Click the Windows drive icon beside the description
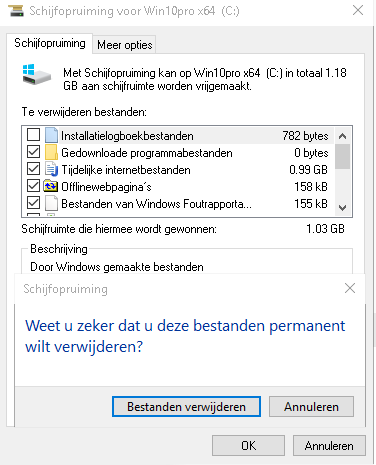The image size is (376, 465). click(x=36, y=75)
